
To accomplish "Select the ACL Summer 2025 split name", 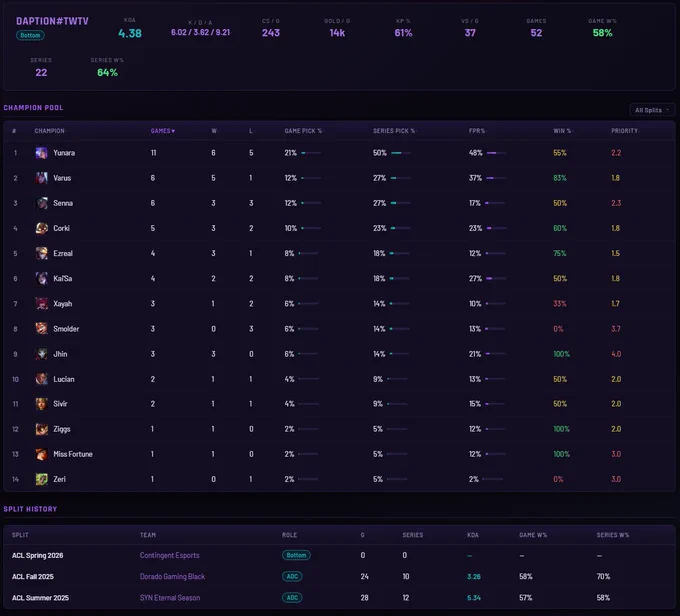I will click(x=40, y=598).
